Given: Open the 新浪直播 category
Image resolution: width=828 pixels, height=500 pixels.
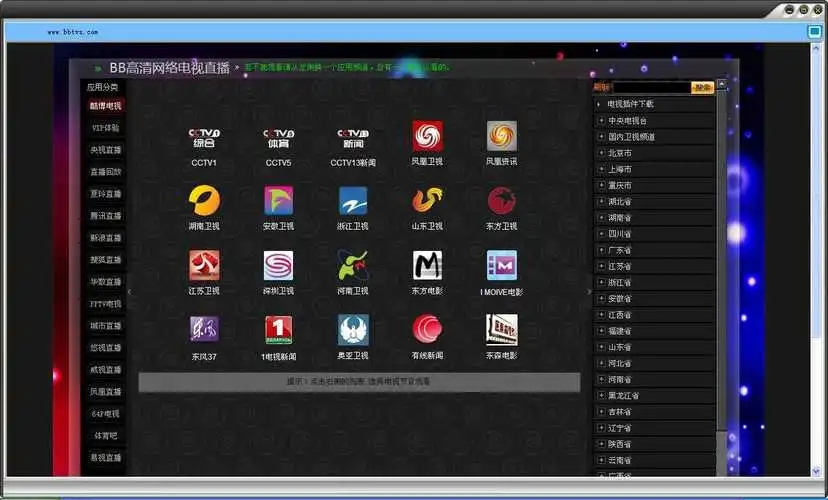Looking at the screenshot, I should pyautogui.click(x=106, y=238).
